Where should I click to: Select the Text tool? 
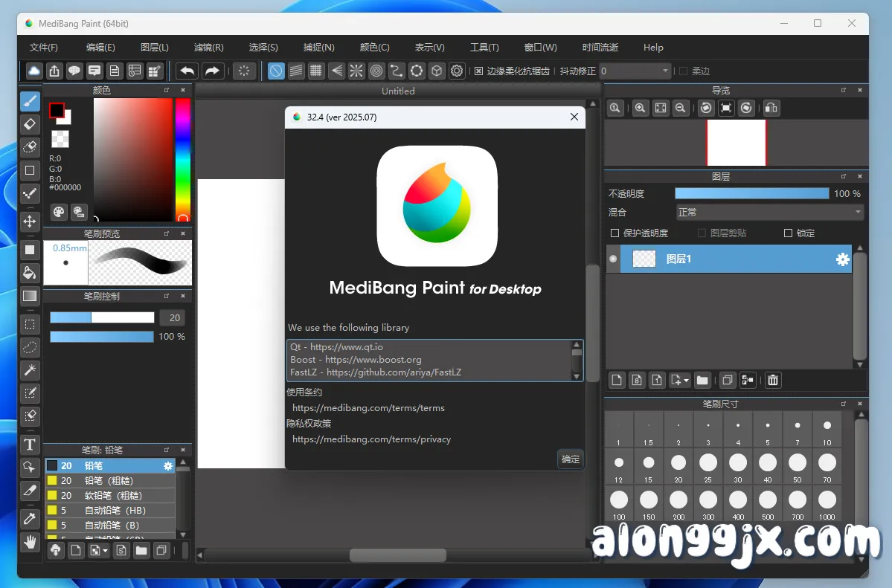[30, 444]
